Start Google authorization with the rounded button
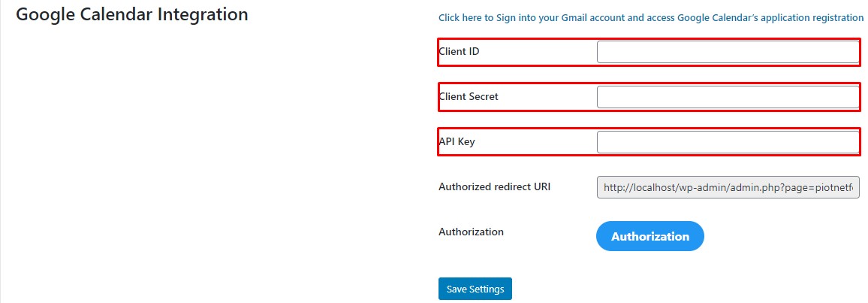This screenshot has height=303, width=868. tap(649, 236)
